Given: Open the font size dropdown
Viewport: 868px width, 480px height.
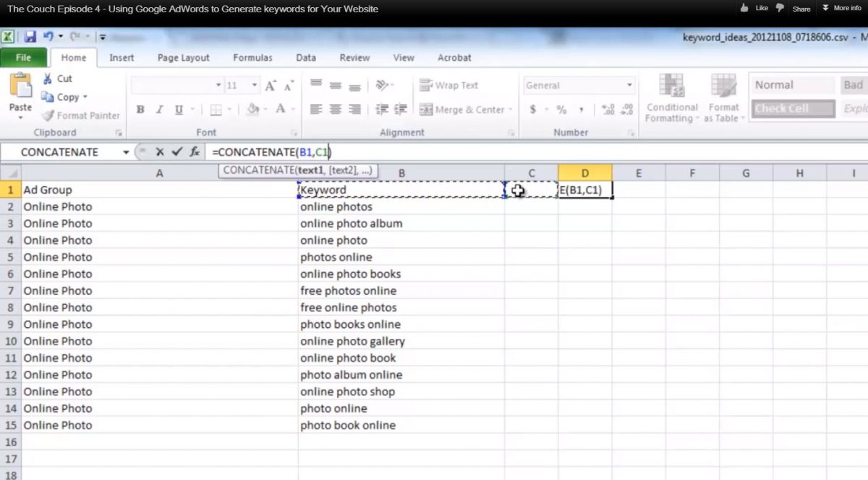Looking at the screenshot, I should click(255, 85).
